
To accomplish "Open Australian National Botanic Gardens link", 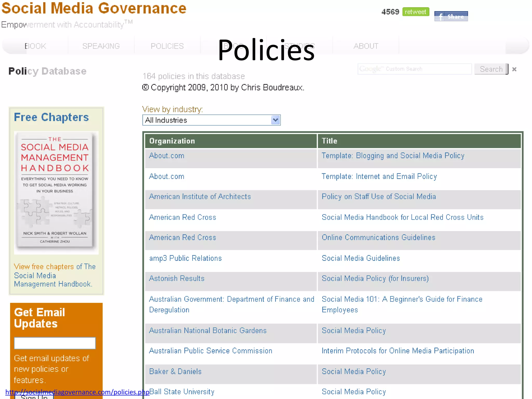I will [208, 330].
